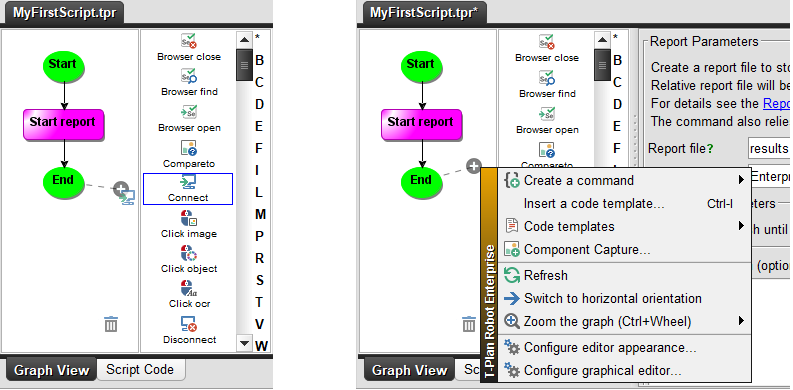793x390 pixels.
Task: Switch to Graph View tab in right window
Action: click(x=409, y=370)
